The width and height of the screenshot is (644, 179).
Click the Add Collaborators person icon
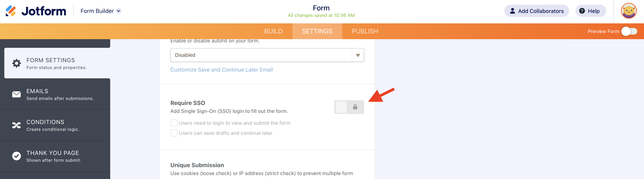(512, 11)
